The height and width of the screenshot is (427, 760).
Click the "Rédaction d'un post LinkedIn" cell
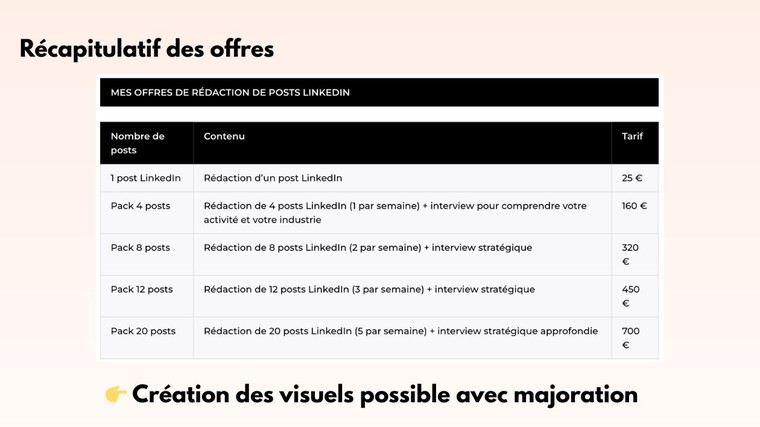273,178
